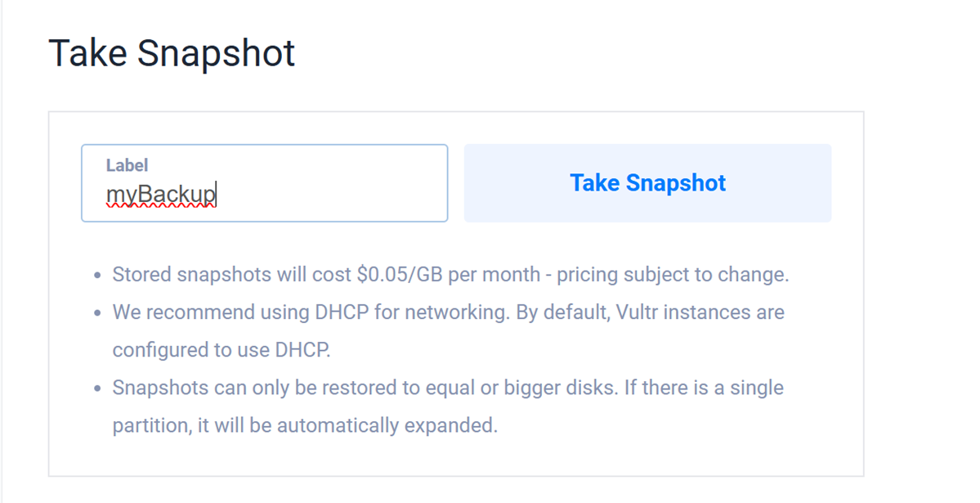Click the myBackup text in the field
980x503 pixels.
pyautogui.click(x=161, y=195)
